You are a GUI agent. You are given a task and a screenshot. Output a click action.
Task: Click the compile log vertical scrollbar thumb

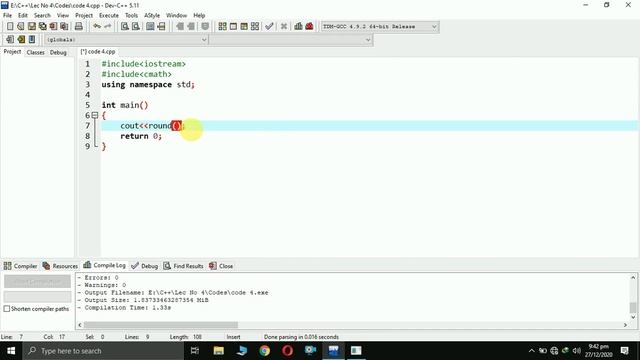pyautogui.click(x=633, y=307)
